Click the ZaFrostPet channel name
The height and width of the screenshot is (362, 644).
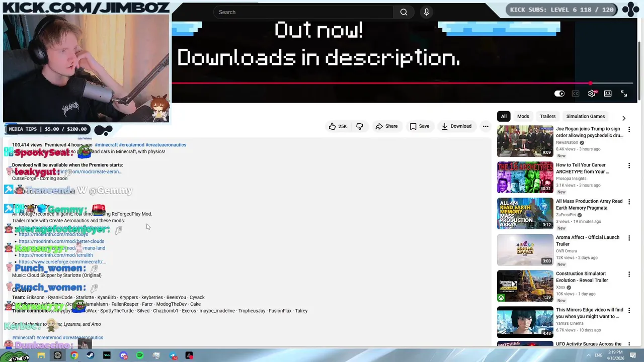coord(566,215)
